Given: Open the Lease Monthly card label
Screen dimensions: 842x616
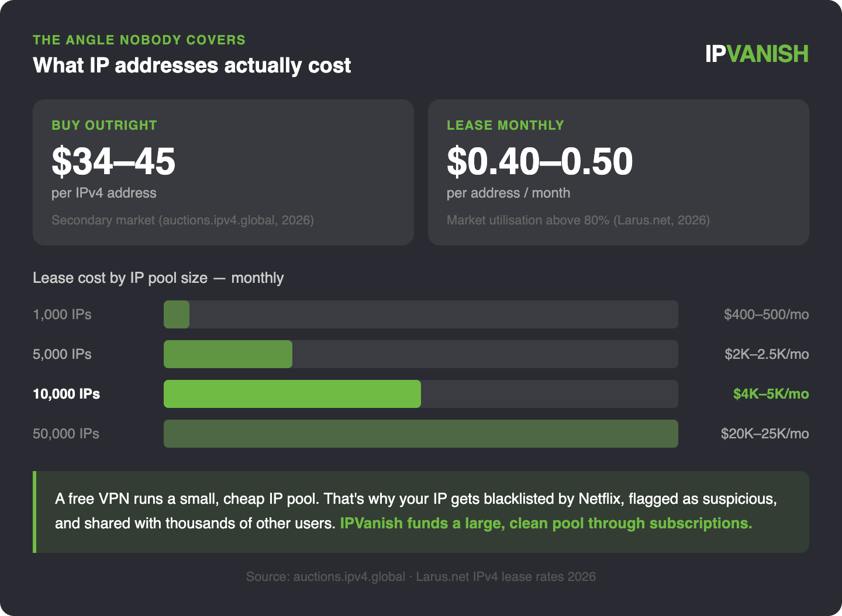Looking at the screenshot, I should pyautogui.click(x=505, y=125).
